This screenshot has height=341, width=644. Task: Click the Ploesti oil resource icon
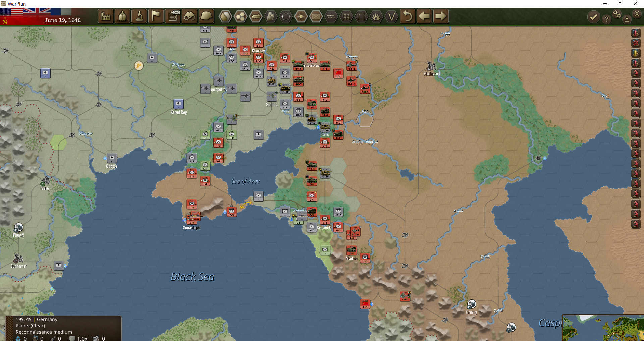tap(18, 227)
